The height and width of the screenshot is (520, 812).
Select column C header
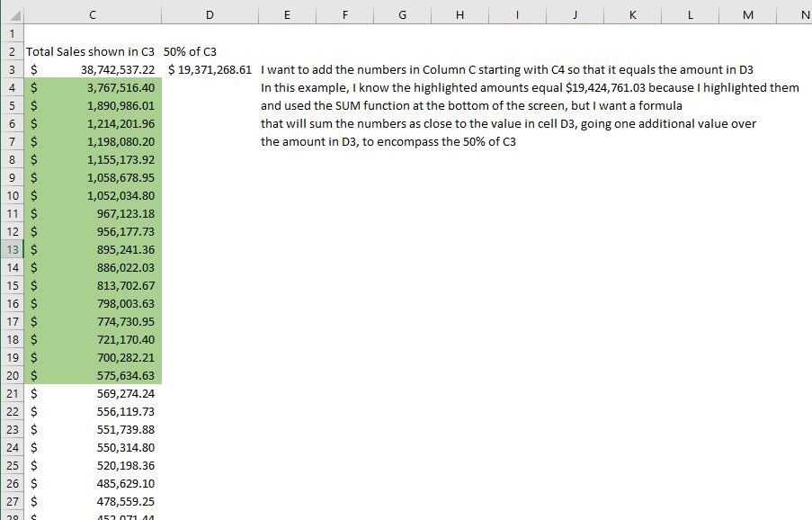click(93, 14)
